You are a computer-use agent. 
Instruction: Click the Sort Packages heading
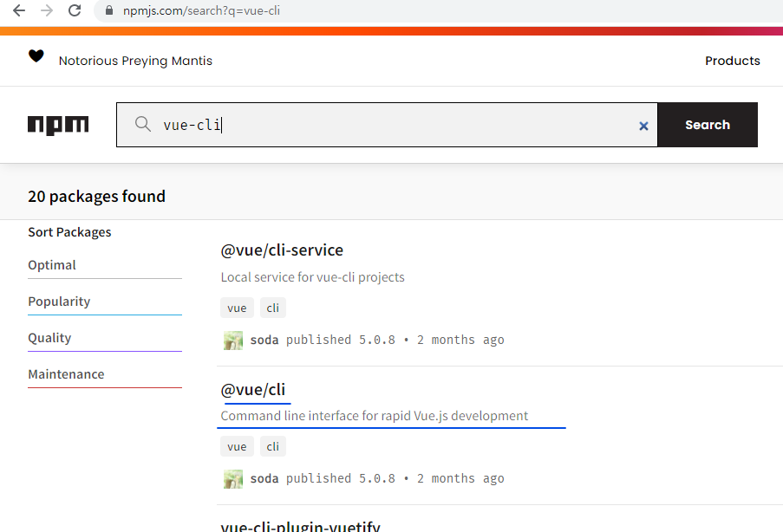[x=69, y=232]
